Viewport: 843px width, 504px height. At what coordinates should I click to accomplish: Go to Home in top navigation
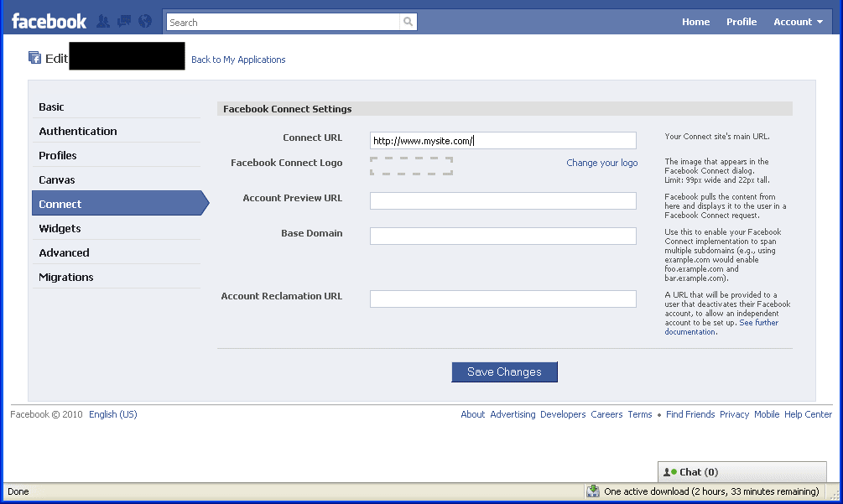(695, 22)
